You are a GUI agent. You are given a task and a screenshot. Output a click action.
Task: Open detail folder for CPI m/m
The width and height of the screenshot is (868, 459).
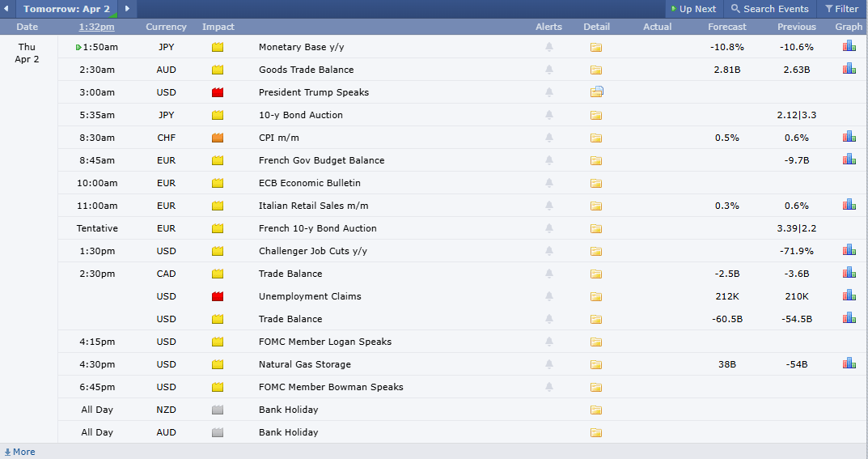596,138
